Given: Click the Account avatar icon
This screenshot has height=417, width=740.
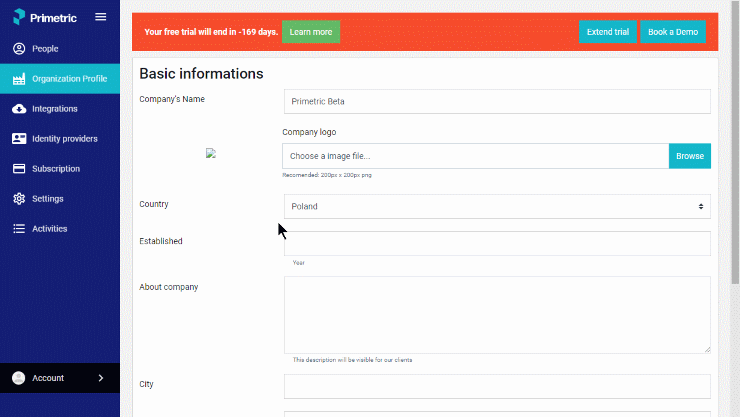Looking at the screenshot, I should click(x=18, y=378).
